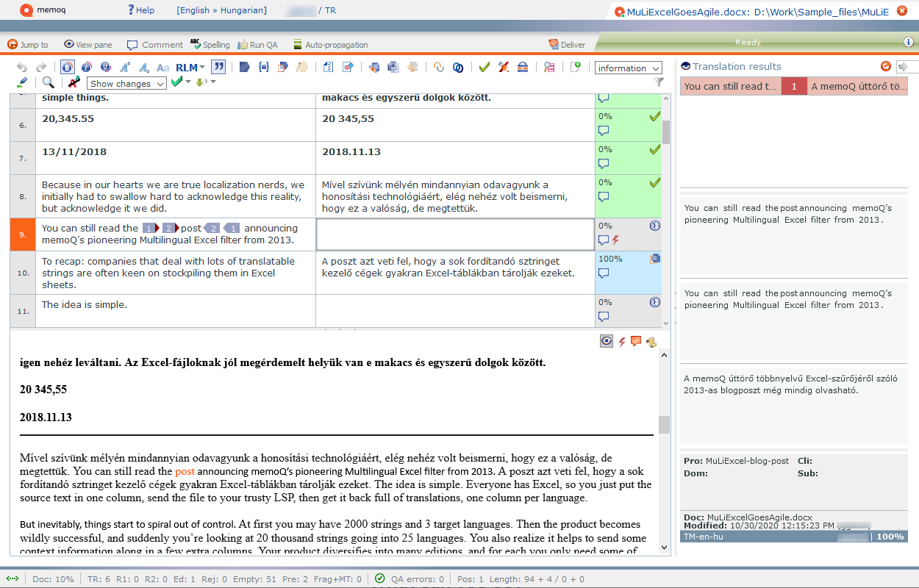Toggle the preview pane eye icon
This screenshot has width=919, height=588.
point(607,341)
